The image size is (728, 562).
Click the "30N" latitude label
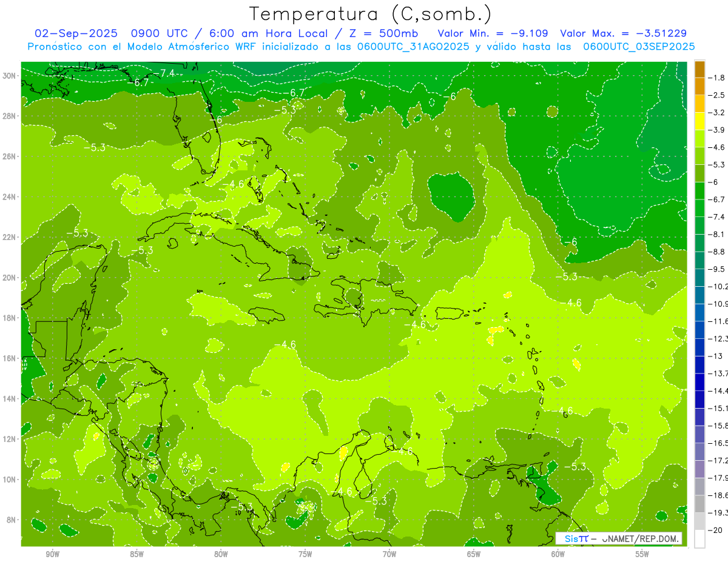[x=9, y=76]
